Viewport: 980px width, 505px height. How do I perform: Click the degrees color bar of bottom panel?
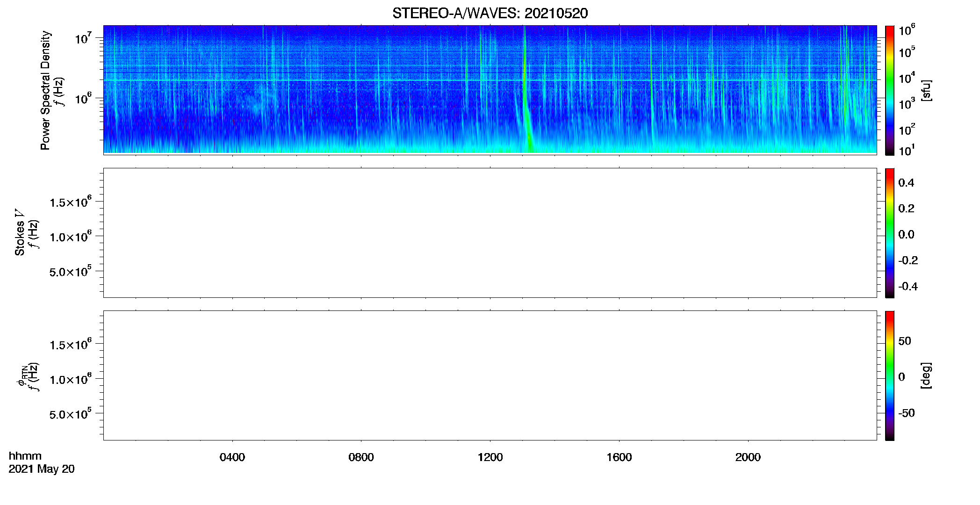[890, 375]
